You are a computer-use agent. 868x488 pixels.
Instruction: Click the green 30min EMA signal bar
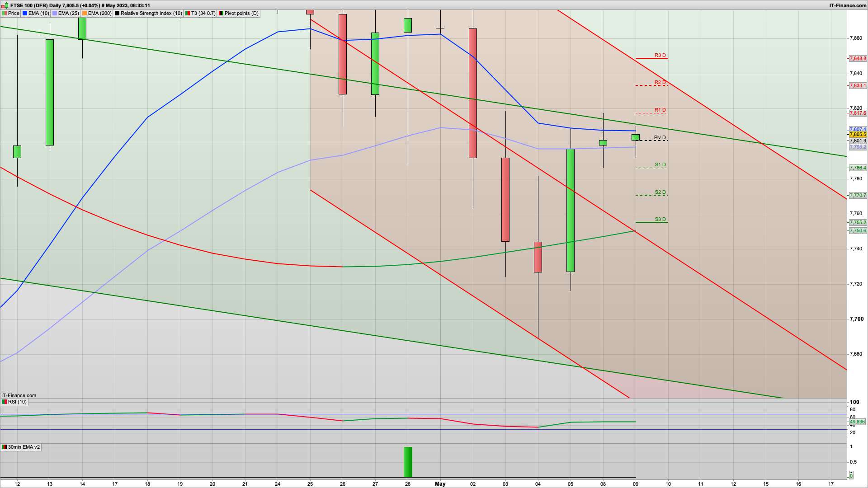408,462
